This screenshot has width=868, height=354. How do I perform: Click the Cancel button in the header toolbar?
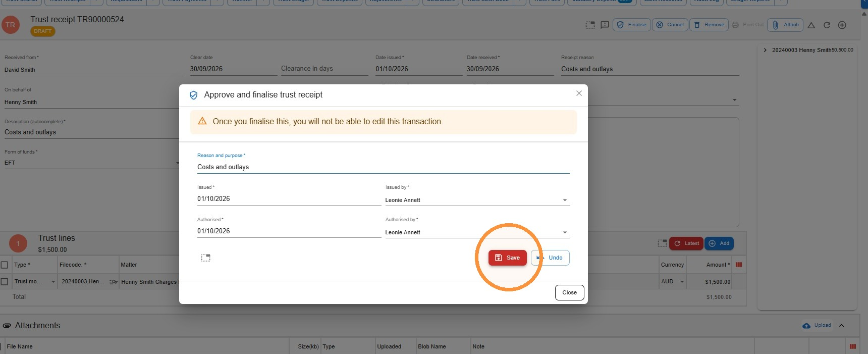(x=670, y=25)
